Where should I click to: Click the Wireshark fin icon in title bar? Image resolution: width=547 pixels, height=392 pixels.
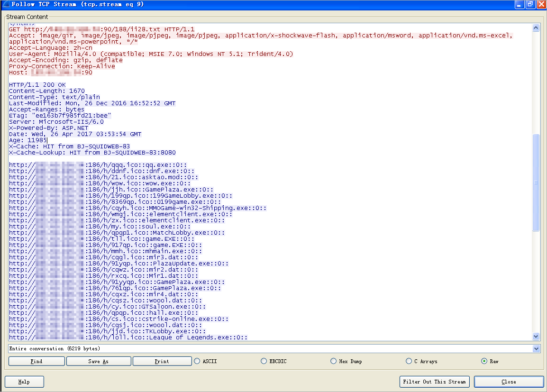tap(6, 4)
